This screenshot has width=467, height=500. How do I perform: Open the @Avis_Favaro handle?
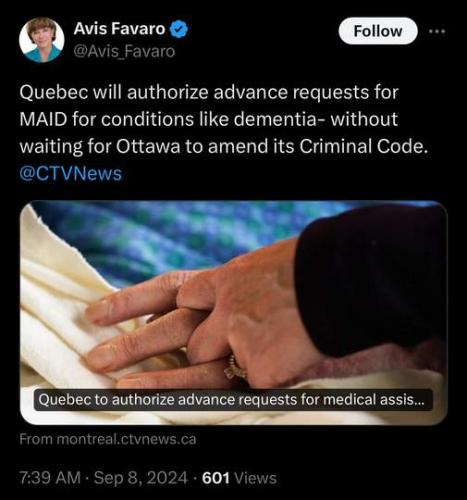(124, 51)
